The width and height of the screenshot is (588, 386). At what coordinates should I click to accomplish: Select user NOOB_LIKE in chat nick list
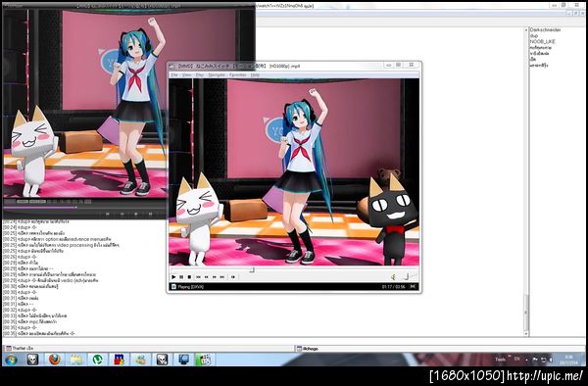pos(542,41)
